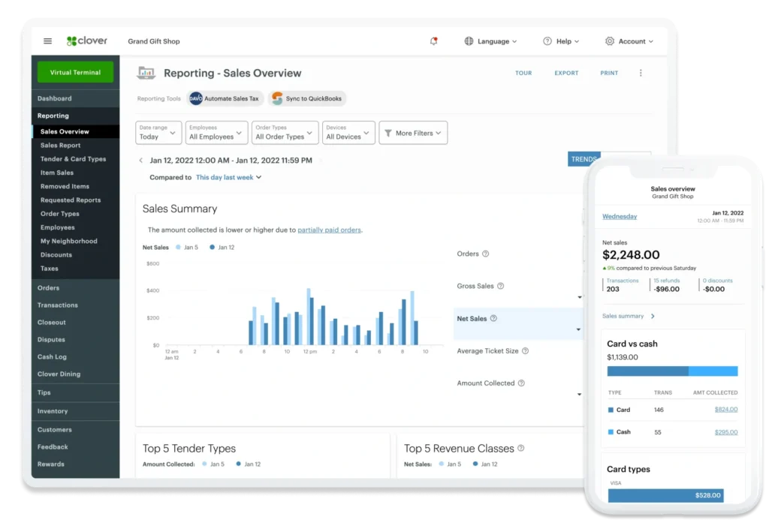
Task: Expand the All Employees filter dropdown
Action: click(x=216, y=133)
